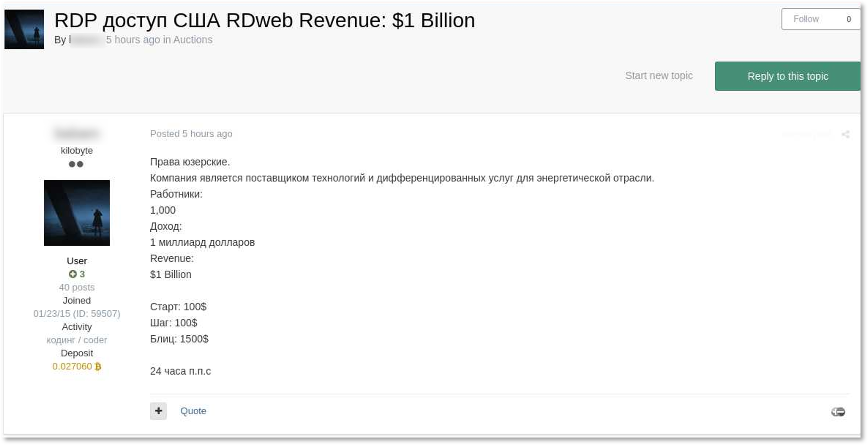Click the Follow button

pos(806,19)
